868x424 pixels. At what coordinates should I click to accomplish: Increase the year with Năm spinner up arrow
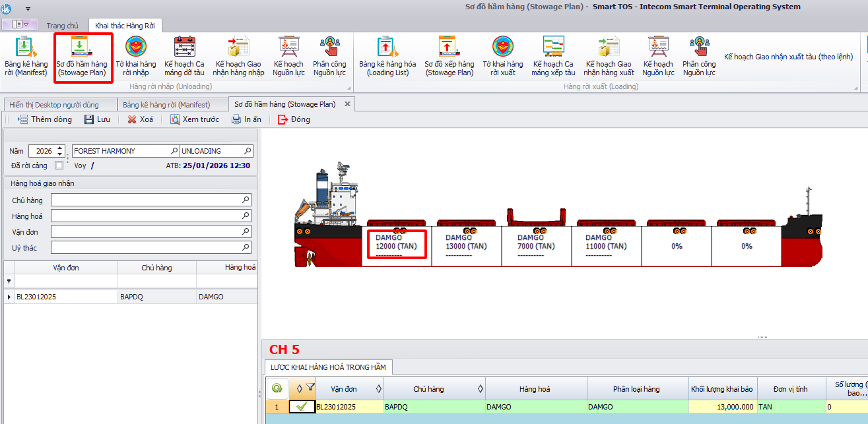coord(61,148)
